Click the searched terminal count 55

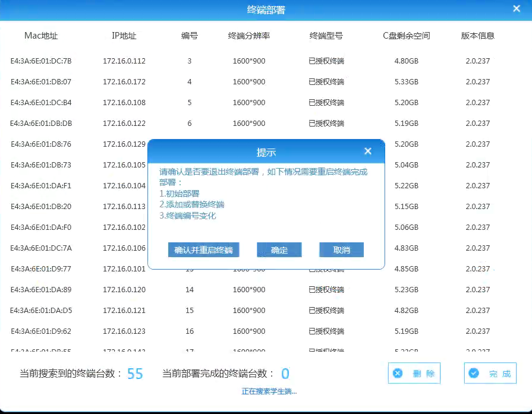click(135, 374)
